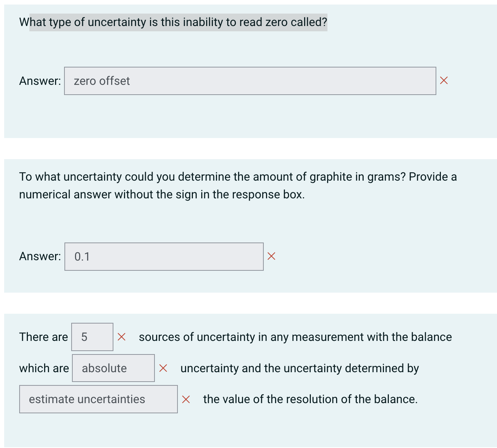Select the incorrect-answer X mark in the first question
The height and width of the screenshot is (448, 497).
[444, 80]
